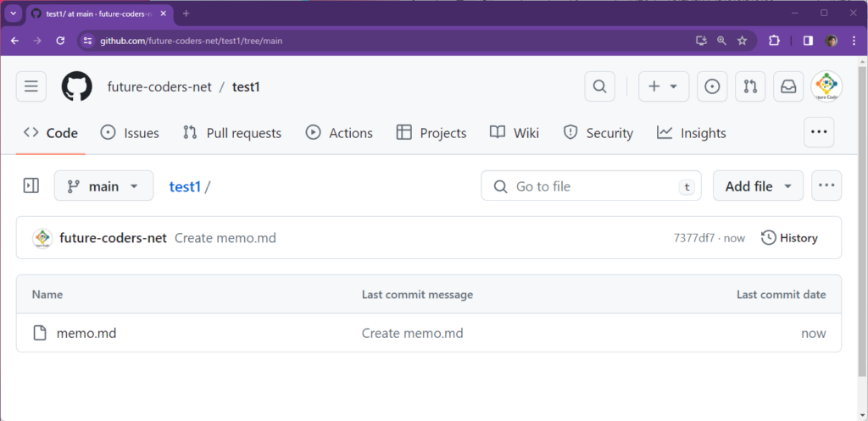Open the GitHub hamburger navigation menu

[x=31, y=86]
